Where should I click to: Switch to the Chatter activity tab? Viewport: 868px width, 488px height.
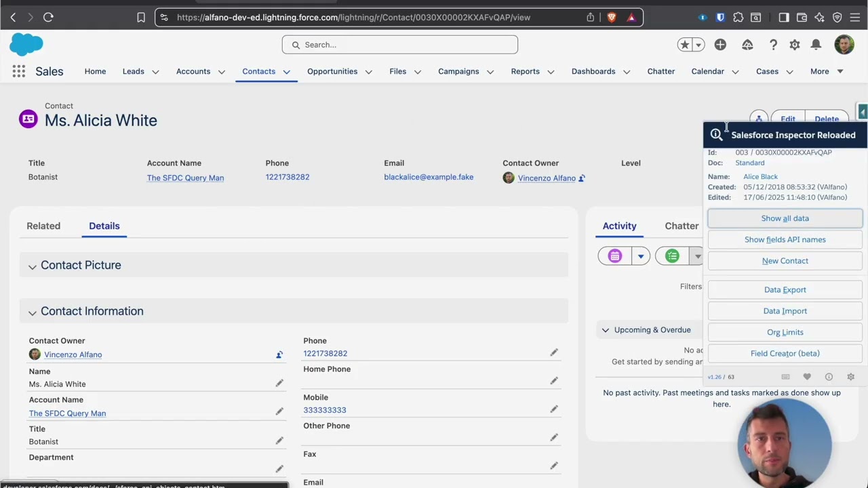(682, 226)
